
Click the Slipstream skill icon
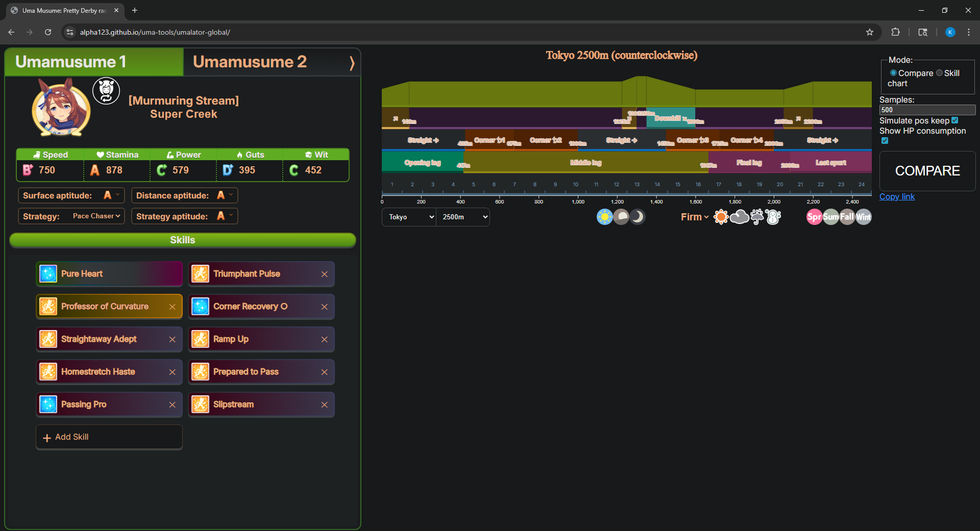(200, 404)
